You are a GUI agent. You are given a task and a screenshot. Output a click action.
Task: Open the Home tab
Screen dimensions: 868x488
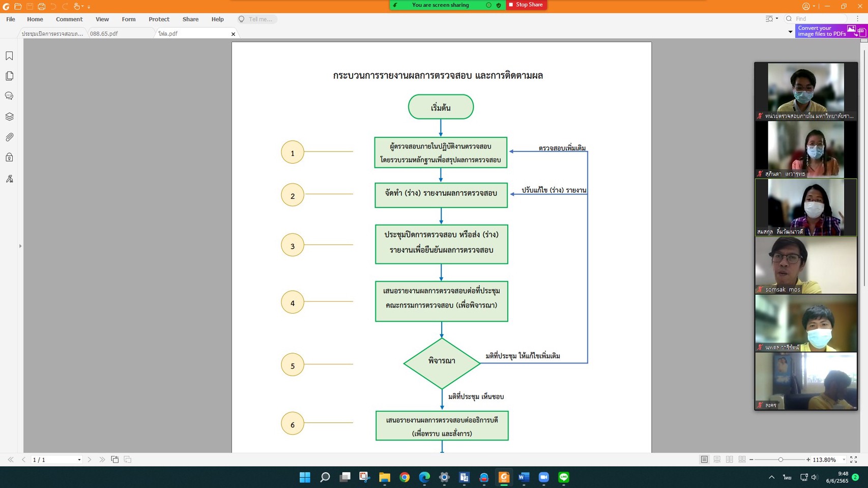pyautogui.click(x=35, y=19)
